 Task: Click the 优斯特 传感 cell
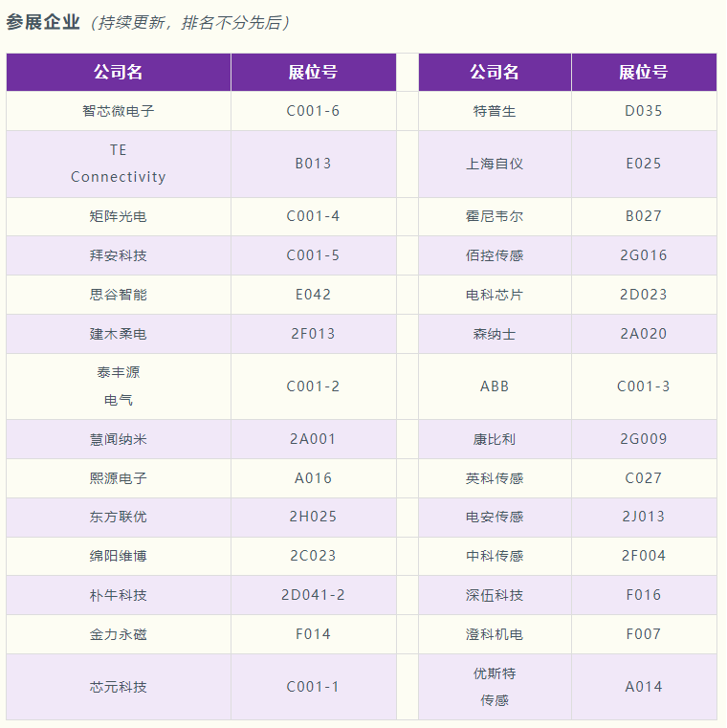pos(495,687)
